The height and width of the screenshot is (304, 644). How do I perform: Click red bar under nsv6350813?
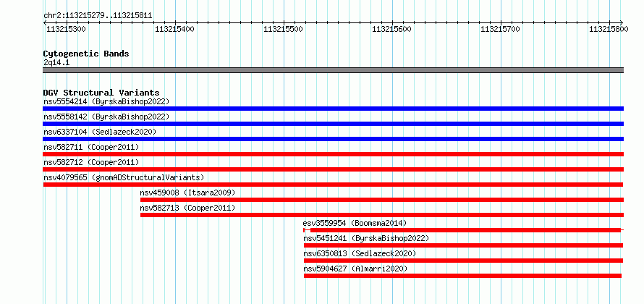pyautogui.click(x=463, y=261)
